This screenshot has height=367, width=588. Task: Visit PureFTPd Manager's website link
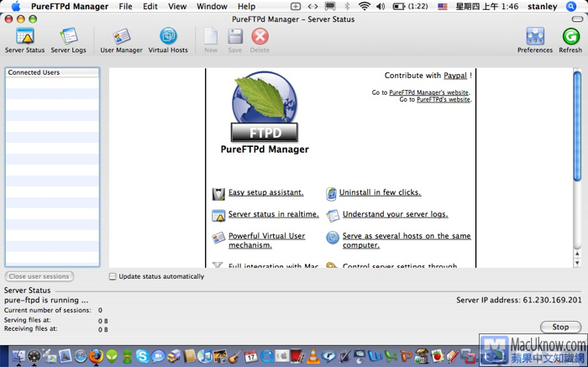pos(428,92)
